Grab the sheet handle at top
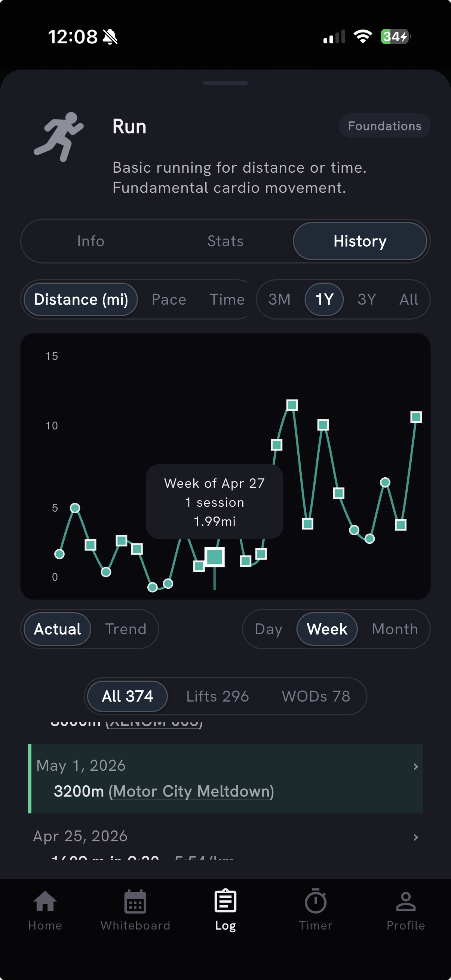Screen dimensions: 451x980 point(225,83)
